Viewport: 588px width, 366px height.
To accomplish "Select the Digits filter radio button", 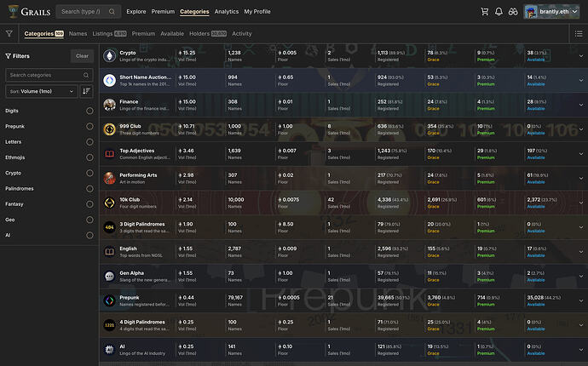I will (89, 111).
